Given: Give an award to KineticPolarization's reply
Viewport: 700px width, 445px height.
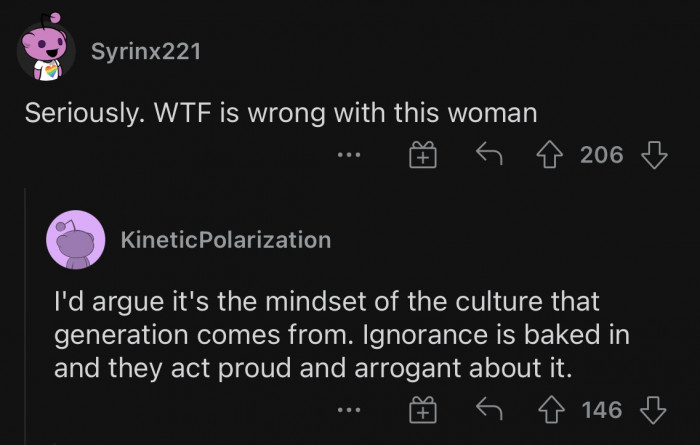Looking at the screenshot, I should coord(423,410).
